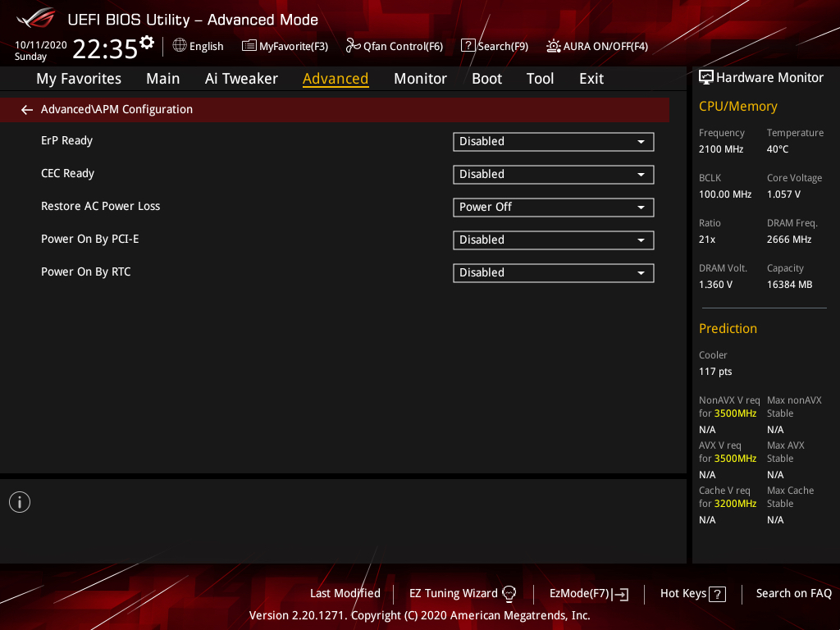Click the Qfan Control fan icon
This screenshot has height=630, width=840.
click(x=353, y=46)
